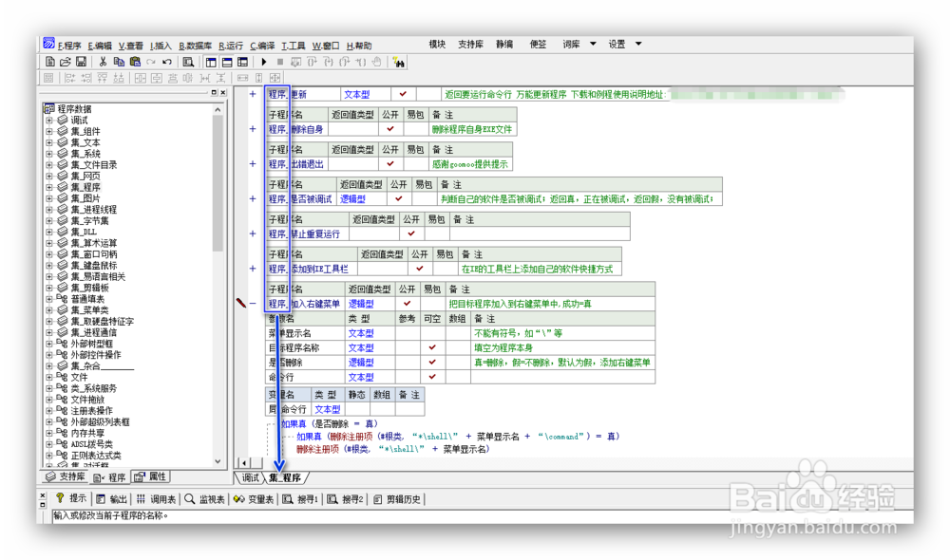Cut the selection with the scissors icon
The height and width of the screenshot is (560, 950).
[103, 62]
